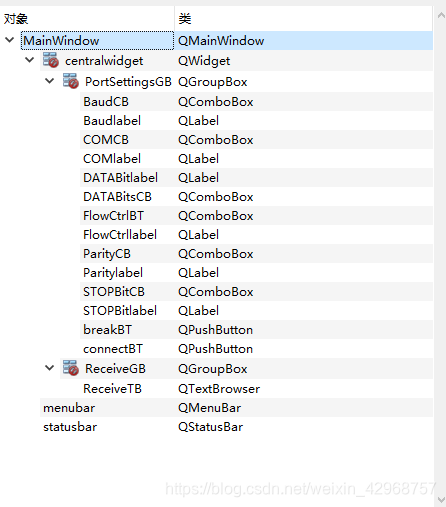
Task: Select the ReceiveTB text browser item
Action: point(112,389)
